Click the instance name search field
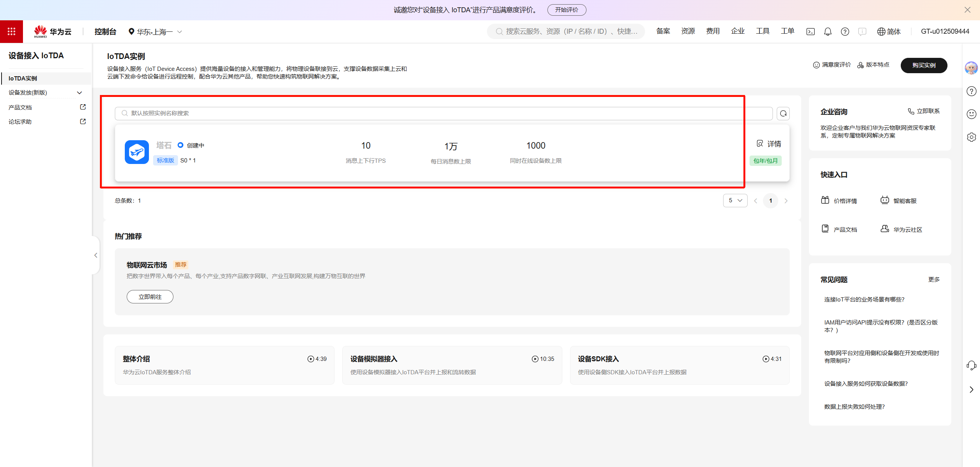Viewport: 980px width, 467px height. click(x=444, y=113)
